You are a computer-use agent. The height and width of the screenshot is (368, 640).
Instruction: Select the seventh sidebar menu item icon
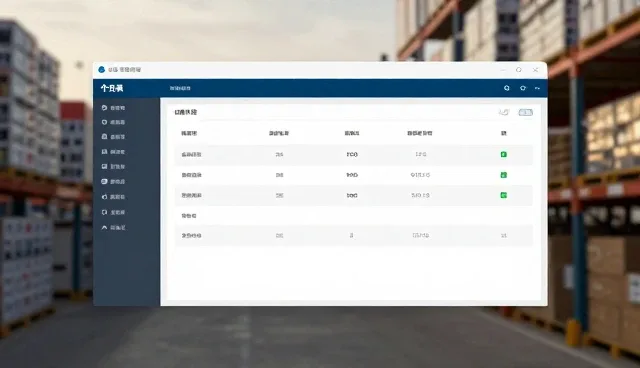tap(104, 197)
